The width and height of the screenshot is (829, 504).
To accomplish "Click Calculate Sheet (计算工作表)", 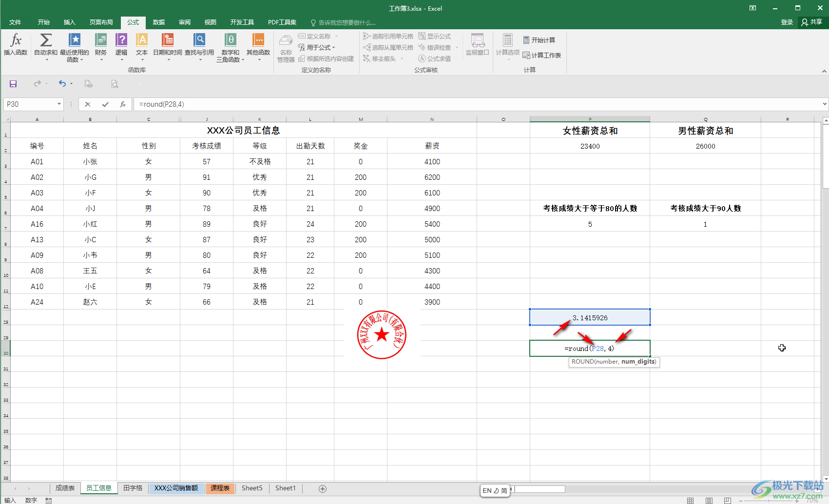I will pos(542,55).
